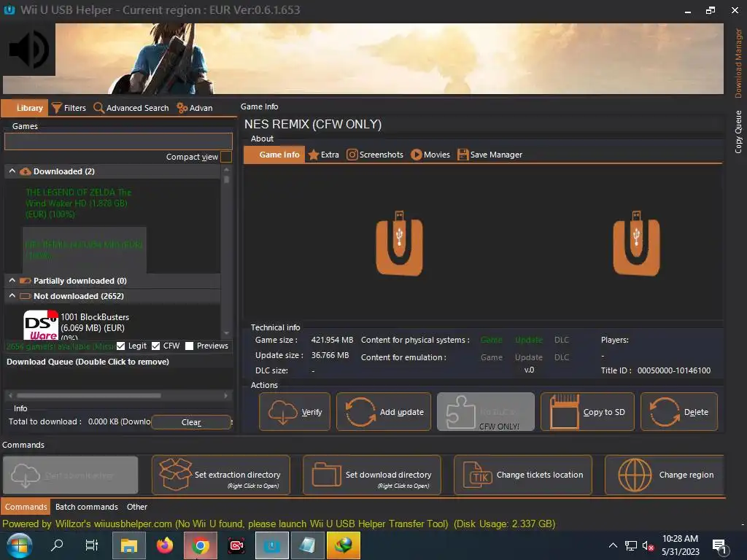Screen dimensions: 747x560
Task: Enable the Previews checkbox
Action: (189, 346)
